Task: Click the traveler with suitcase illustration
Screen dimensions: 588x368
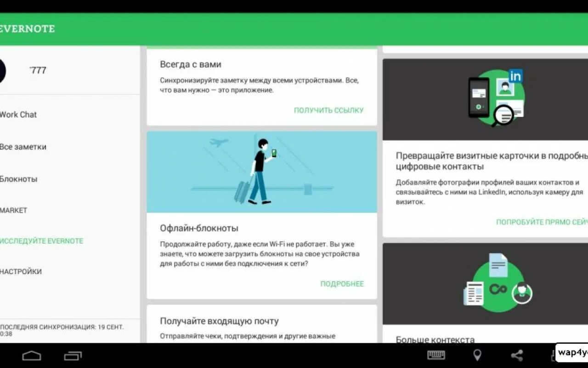Action: 262,172
